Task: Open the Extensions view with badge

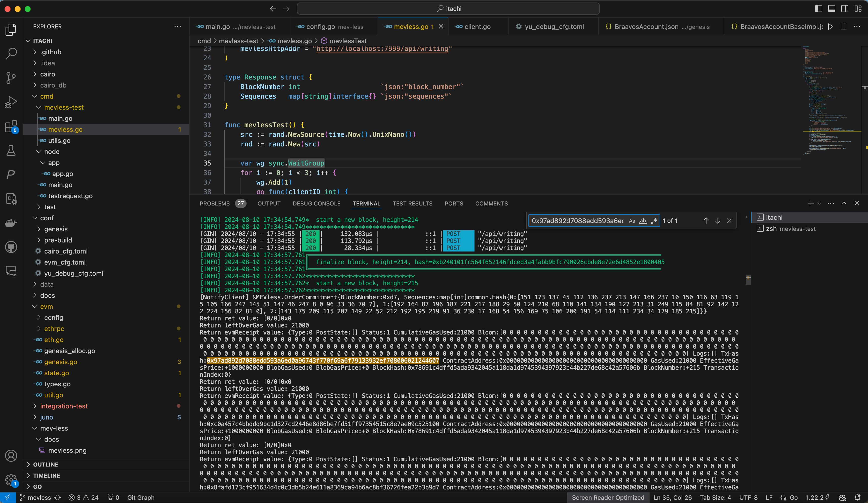Action: pos(11,126)
